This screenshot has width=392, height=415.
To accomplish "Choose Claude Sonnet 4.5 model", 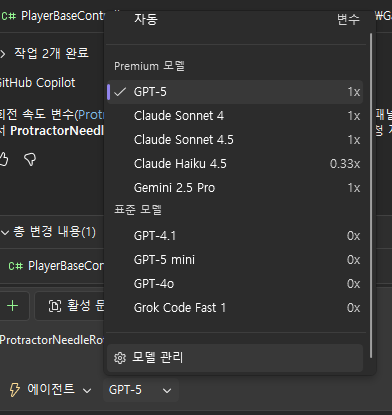I will (235, 140).
